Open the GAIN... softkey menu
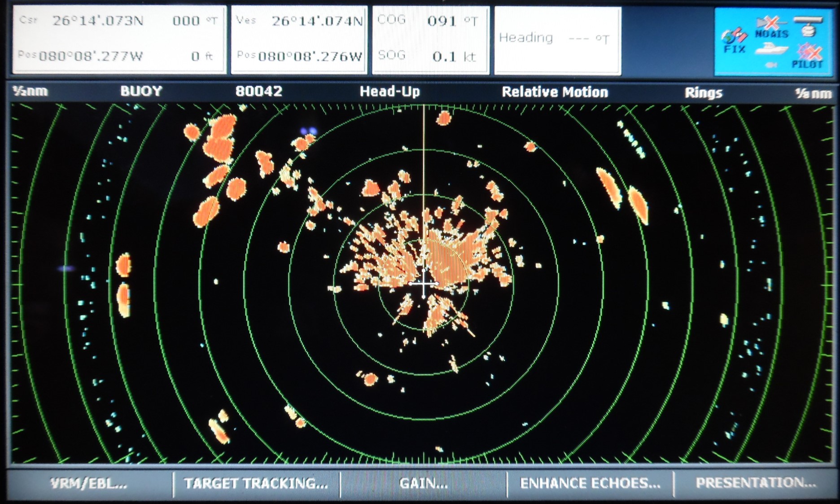This screenshot has height=504, width=840. (x=423, y=483)
